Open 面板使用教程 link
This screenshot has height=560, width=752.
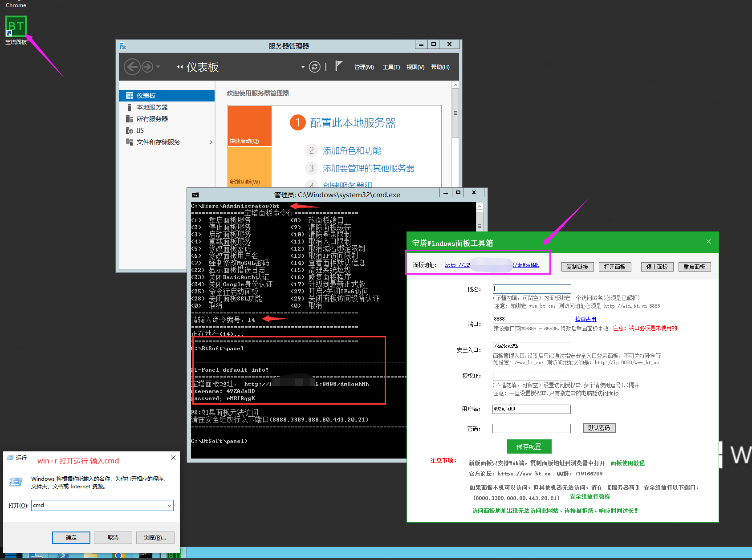[627, 463]
